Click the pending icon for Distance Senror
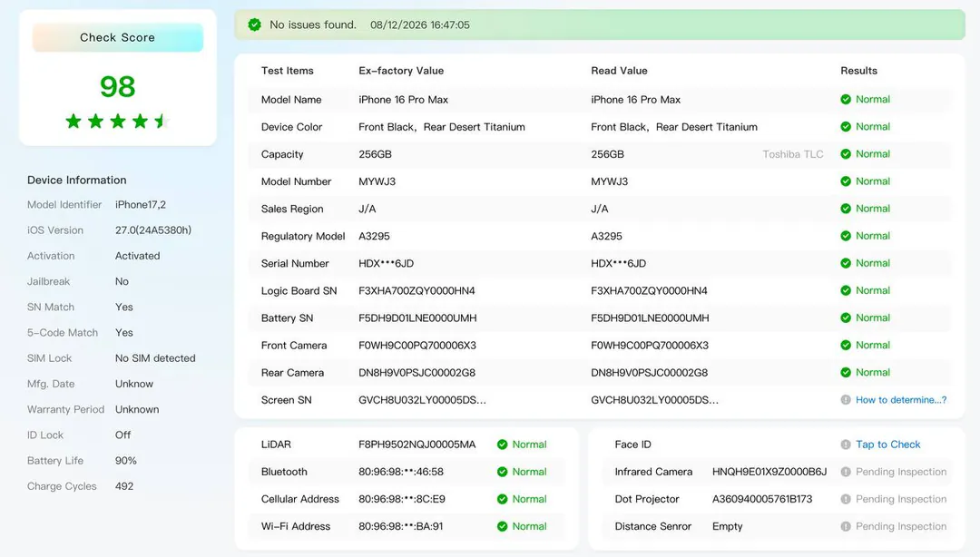This screenshot has width=980, height=557. point(846,526)
